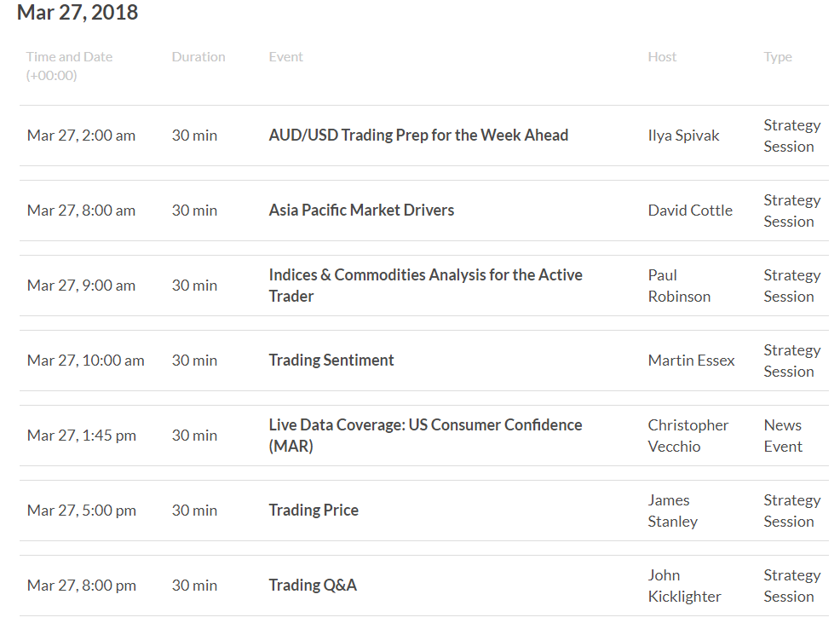This screenshot has height=629, width=840.
Task: Click host name Ilya Spivak
Action: coord(683,136)
